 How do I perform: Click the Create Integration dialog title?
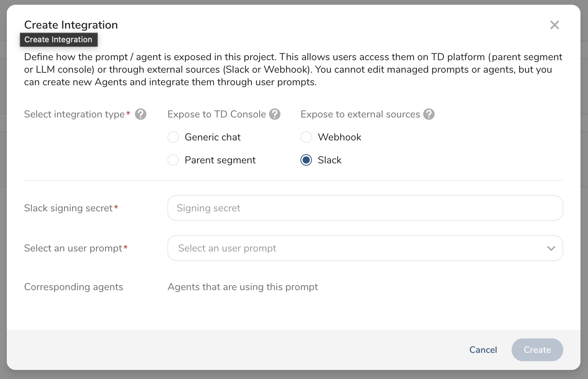[x=71, y=25]
